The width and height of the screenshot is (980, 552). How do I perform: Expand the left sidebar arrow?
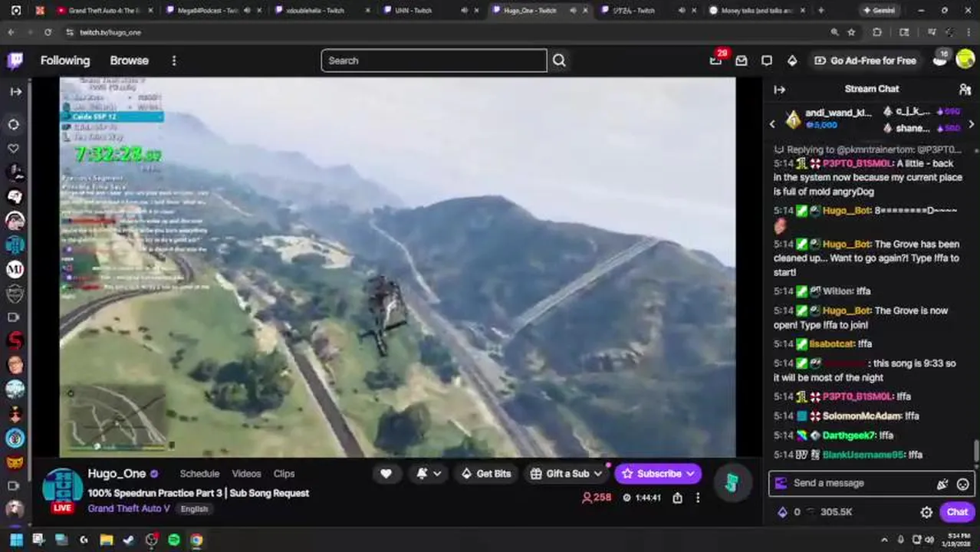[15, 91]
